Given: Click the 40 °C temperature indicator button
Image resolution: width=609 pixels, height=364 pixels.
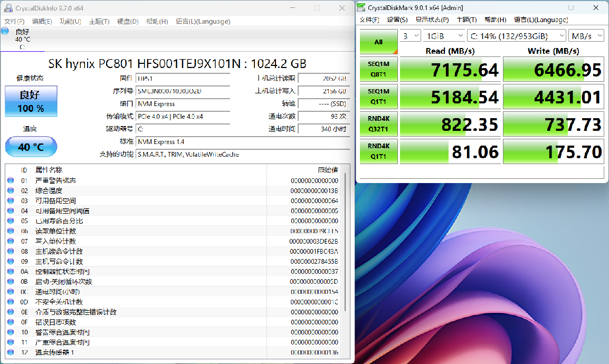Looking at the screenshot, I should click(31, 147).
